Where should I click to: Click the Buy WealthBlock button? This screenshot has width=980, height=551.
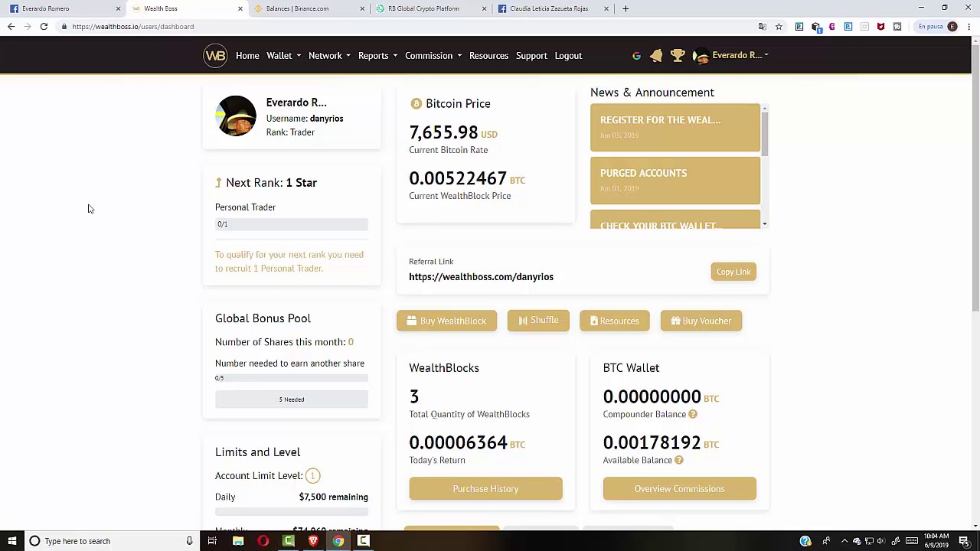tap(446, 321)
